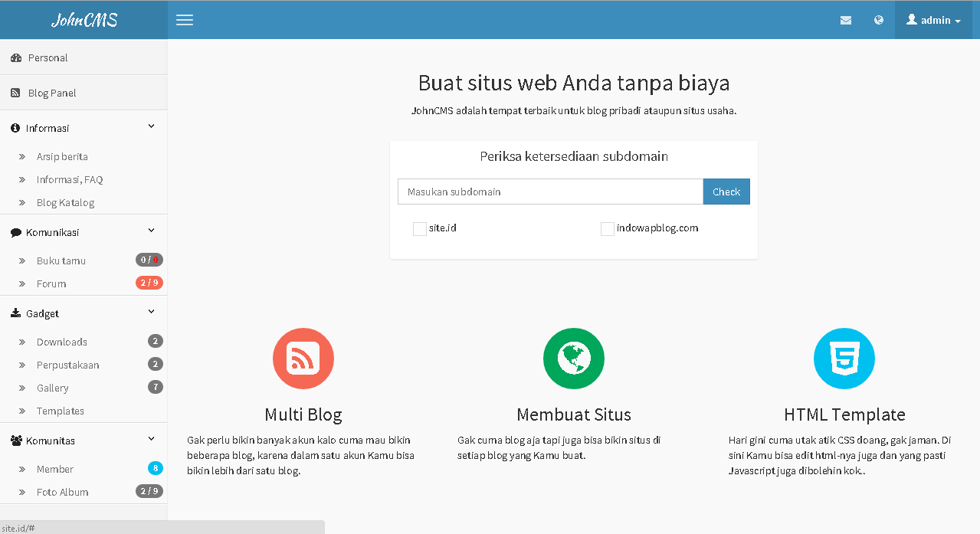The image size is (980, 534).
Task: Collapse the Gadget section chevron
Action: pyautogui.click(x=151, y=312)
